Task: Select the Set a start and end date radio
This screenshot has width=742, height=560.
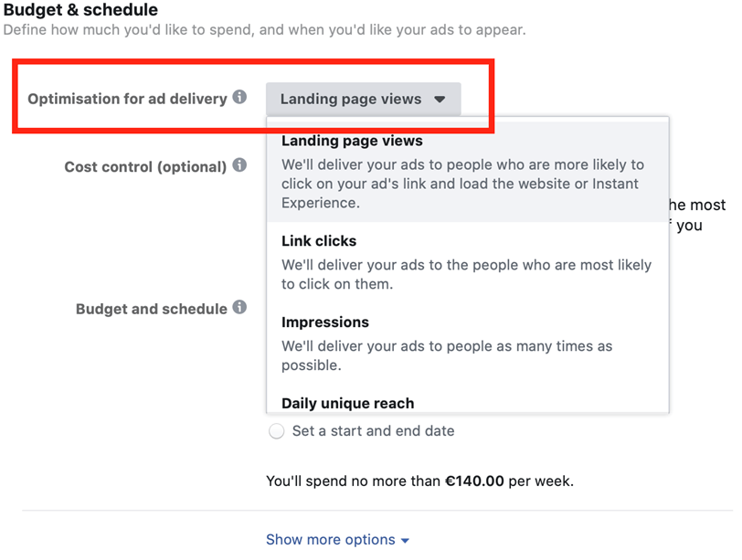Action: click(276, 431)
